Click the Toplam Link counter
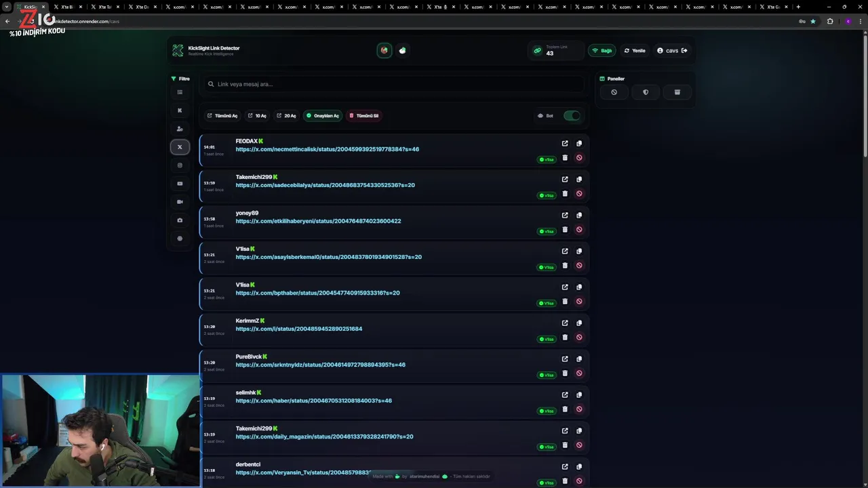Screen dimensions: 868x488 pyautogui.click(x=555, y=51)
